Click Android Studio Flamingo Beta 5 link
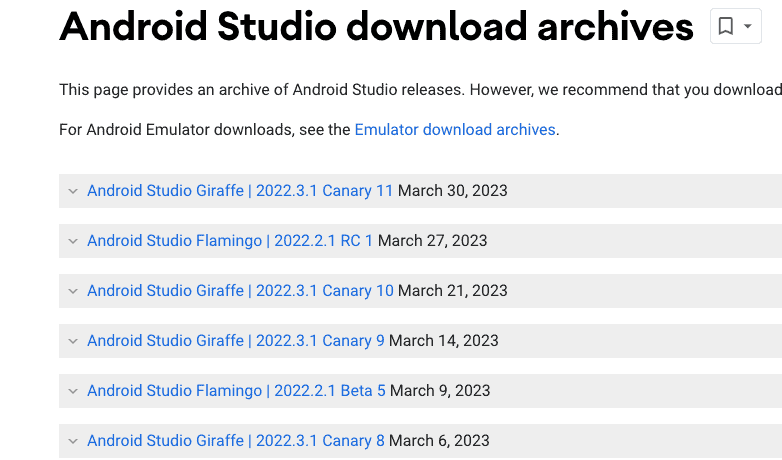 click(236, 391)
